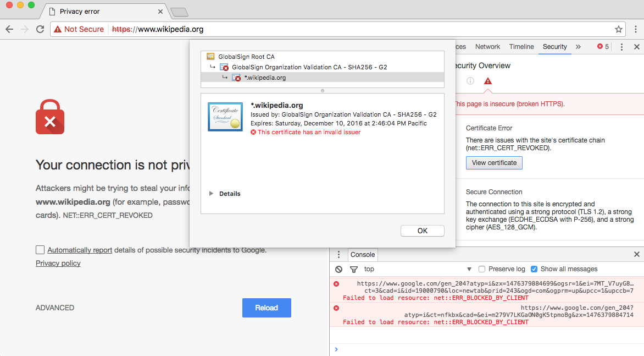This screenshot has width=644, height=356.
Task: Click the invalid issuer error icon
Action: point(253,132)
